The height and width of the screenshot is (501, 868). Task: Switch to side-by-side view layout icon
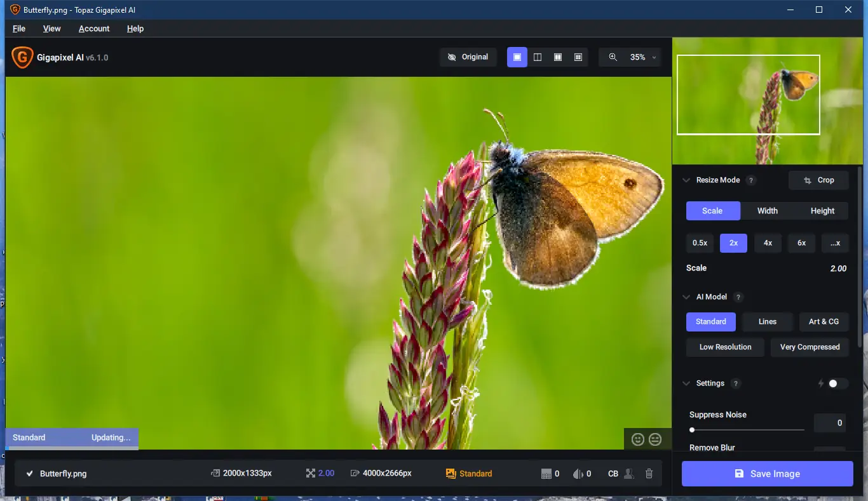pos(558,57)
